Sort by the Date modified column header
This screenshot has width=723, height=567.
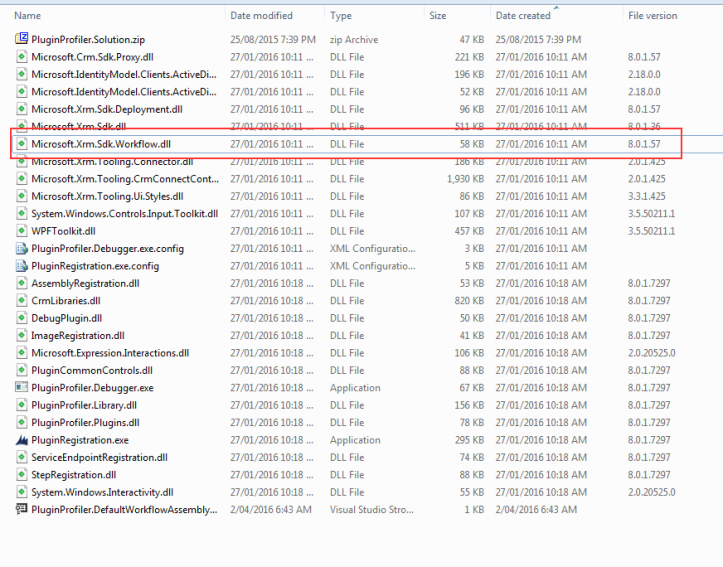coord(261,16)
